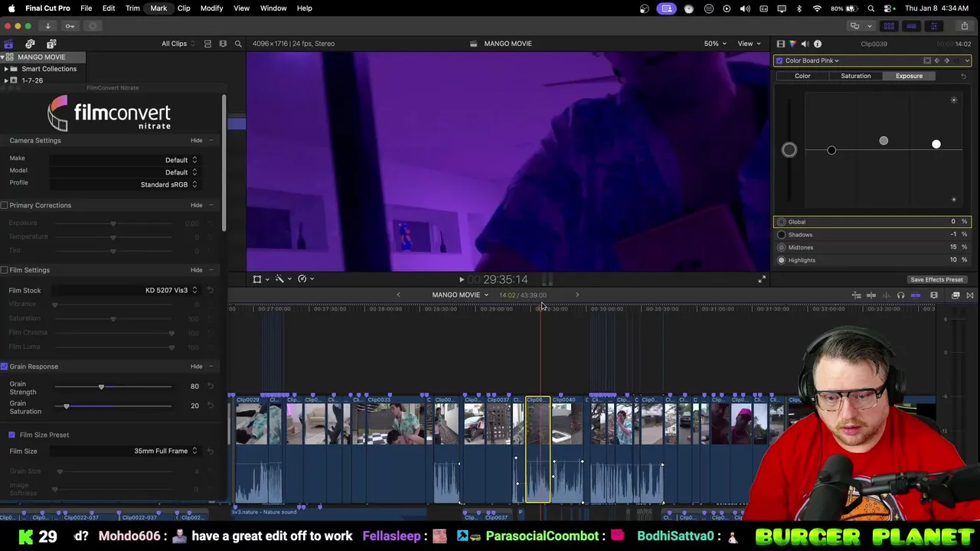Enter full screen viewer playback
The height and width of the screenshot is (551, 980).
tap(762, 279)
